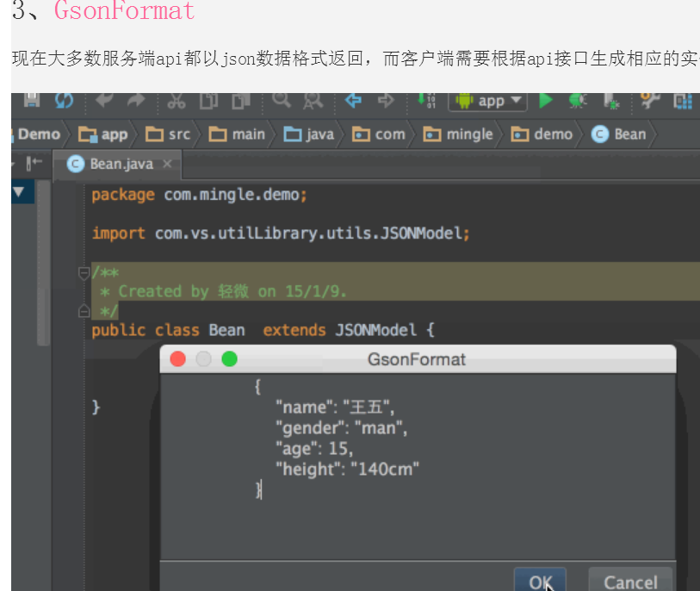Click the Make Project build icon

[426, 101]
